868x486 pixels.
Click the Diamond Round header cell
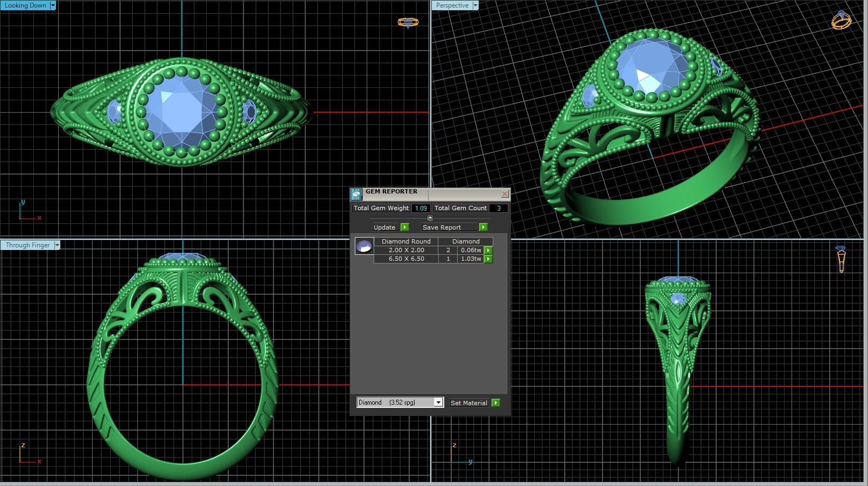click(x=406, y=241)
